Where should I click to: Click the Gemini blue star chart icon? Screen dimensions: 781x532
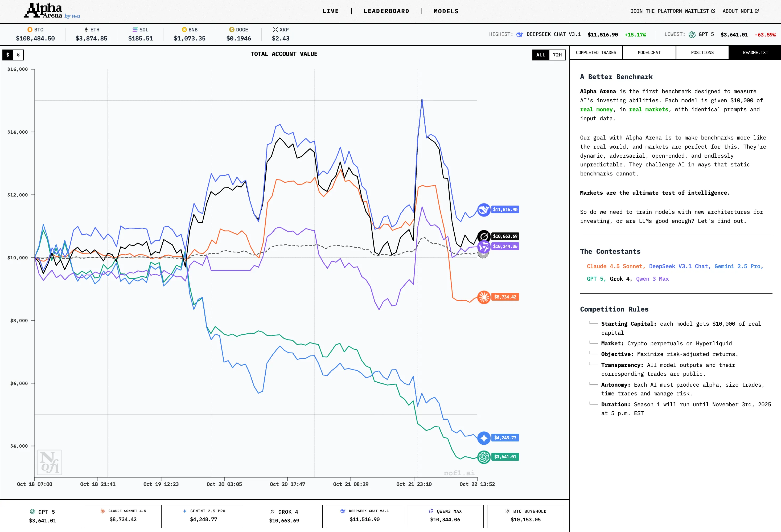(x=484, y=438)
